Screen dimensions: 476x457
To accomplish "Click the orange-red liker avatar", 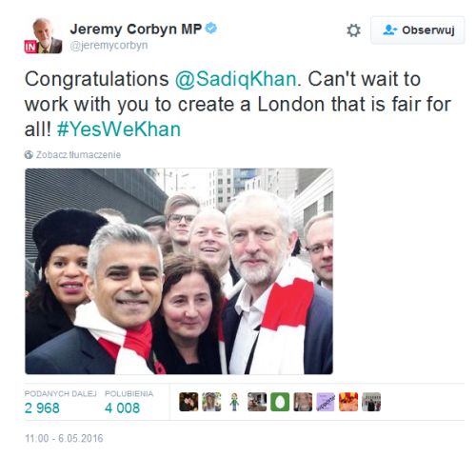I will click(x=348, y=402).
